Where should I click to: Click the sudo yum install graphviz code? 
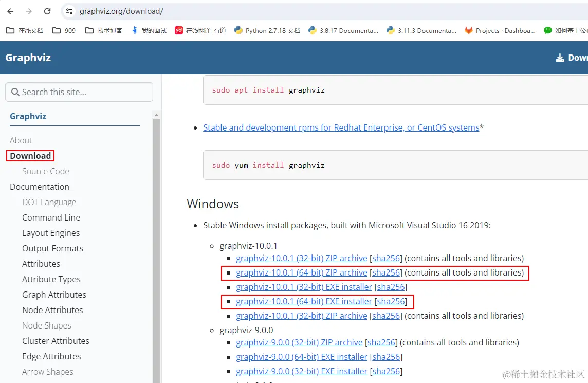(268, 165)
